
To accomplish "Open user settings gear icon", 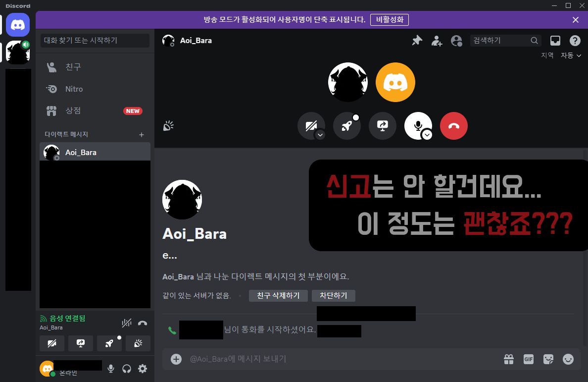I will [143, 369].
